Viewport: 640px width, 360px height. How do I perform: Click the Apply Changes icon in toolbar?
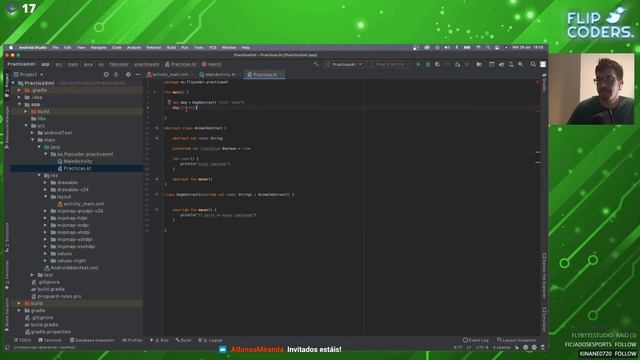pyautogui.click(x=448, y=64)
